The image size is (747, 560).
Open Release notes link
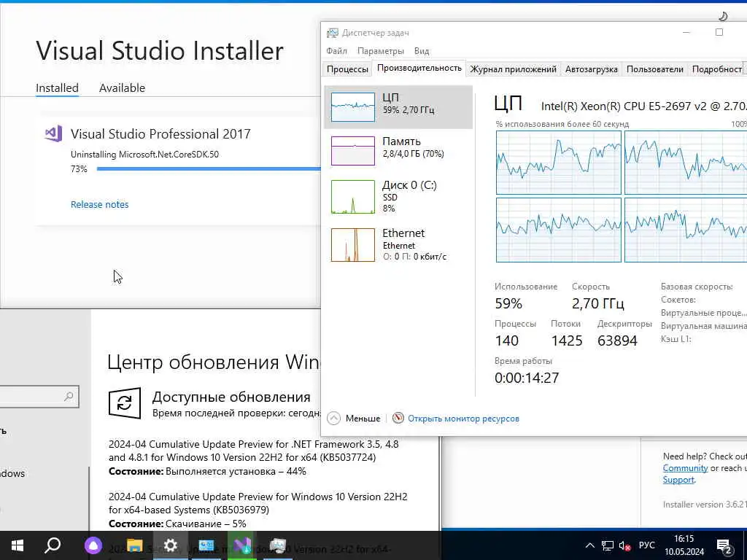pos(99,204)
